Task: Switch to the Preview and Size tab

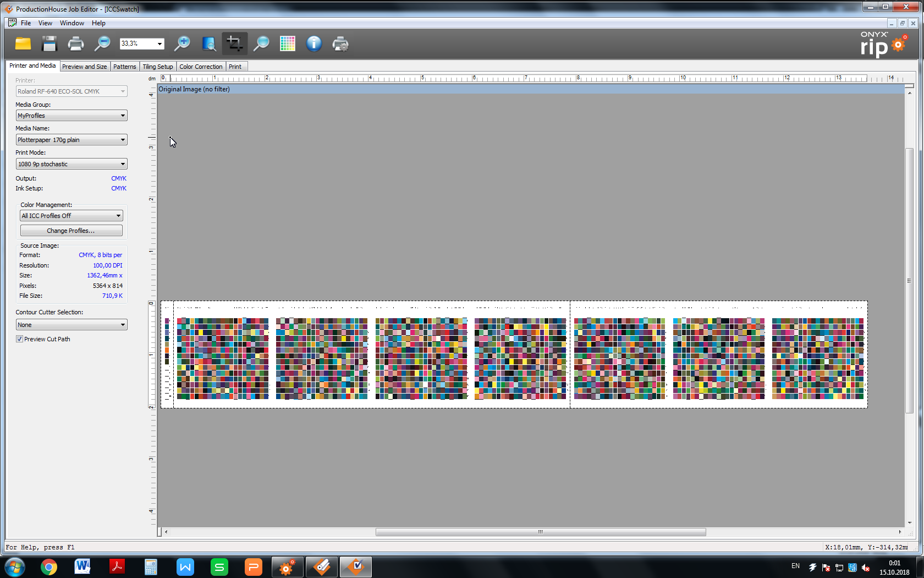Action: [85, 67]
